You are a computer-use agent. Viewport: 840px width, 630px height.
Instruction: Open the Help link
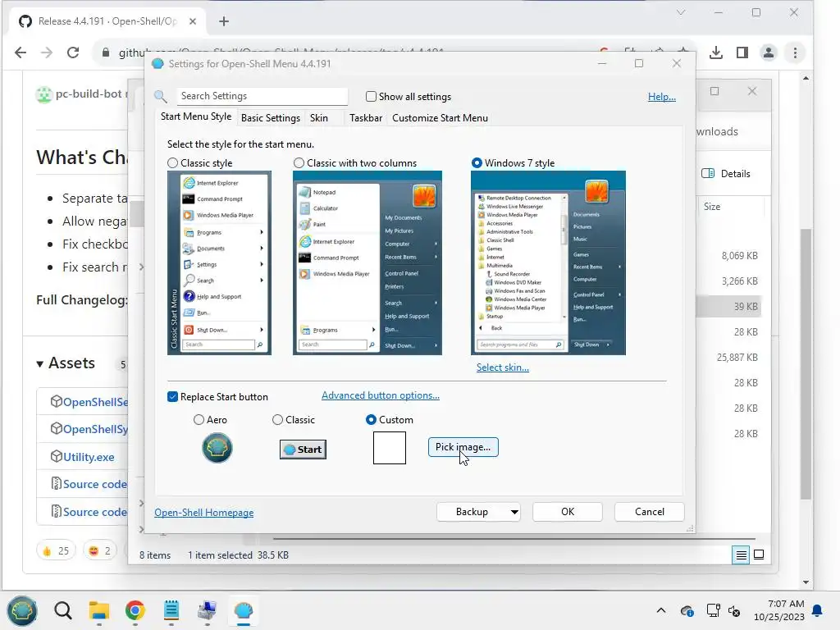click(662, 97)
